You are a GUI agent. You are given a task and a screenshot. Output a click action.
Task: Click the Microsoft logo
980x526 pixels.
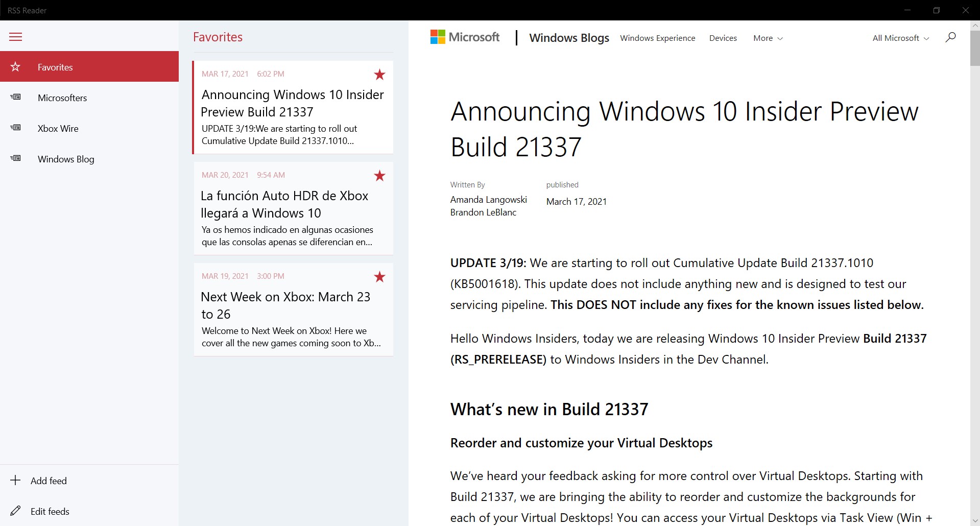(x=465, y=37)
